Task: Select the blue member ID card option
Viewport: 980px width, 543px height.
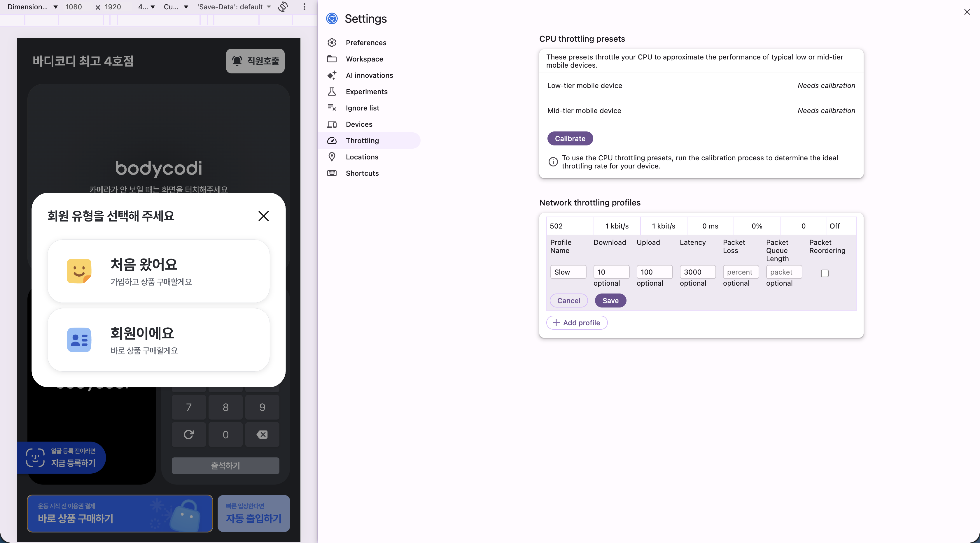Action: click(x=158, y=340)
